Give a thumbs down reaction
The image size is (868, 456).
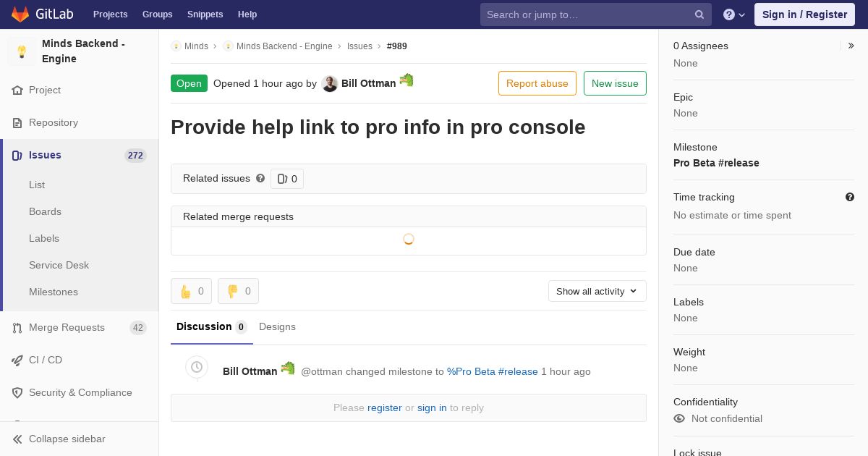click(238, 291)
